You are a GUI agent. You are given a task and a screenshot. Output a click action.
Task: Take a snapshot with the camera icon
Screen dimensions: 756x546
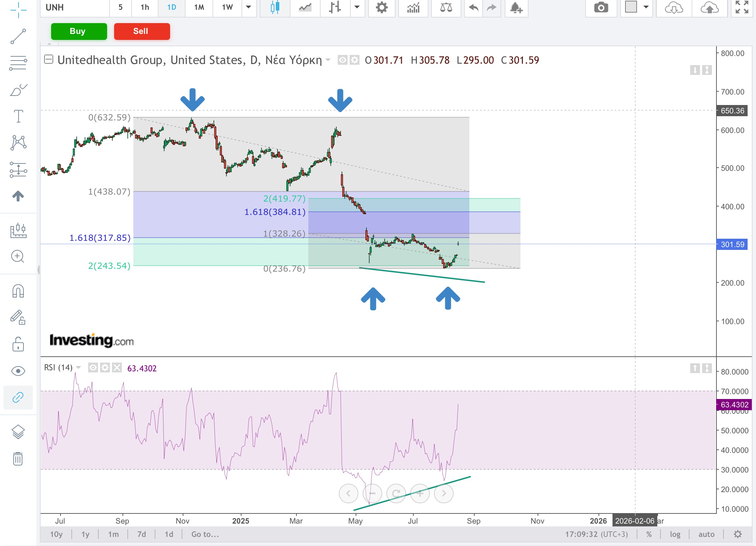tap(601, 7)
